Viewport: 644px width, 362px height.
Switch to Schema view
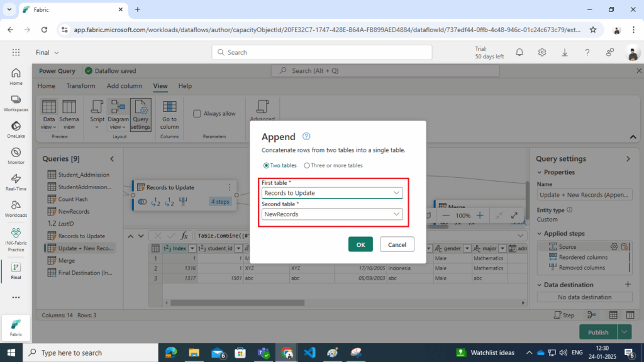coord(69,114)
